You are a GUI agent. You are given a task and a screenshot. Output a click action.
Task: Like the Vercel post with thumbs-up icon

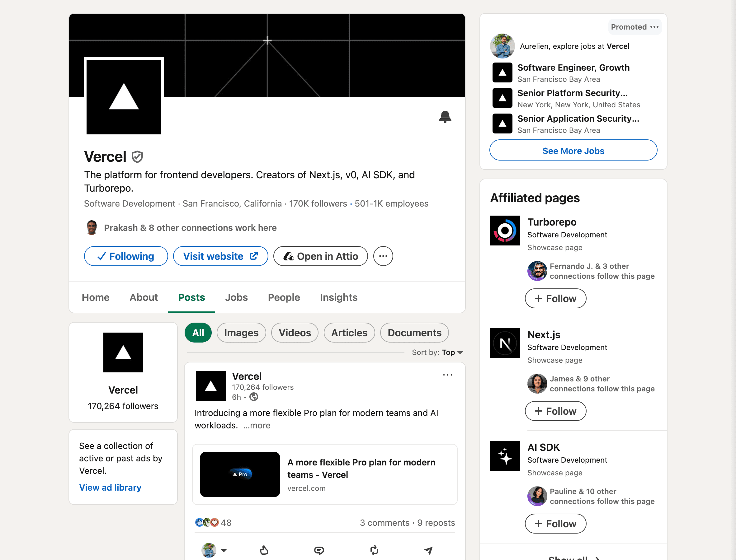(x=264, y=550)
